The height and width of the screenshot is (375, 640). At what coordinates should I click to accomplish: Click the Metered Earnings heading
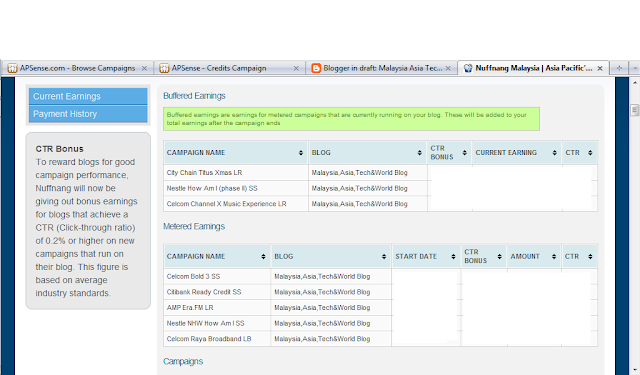tap(194, 226)
